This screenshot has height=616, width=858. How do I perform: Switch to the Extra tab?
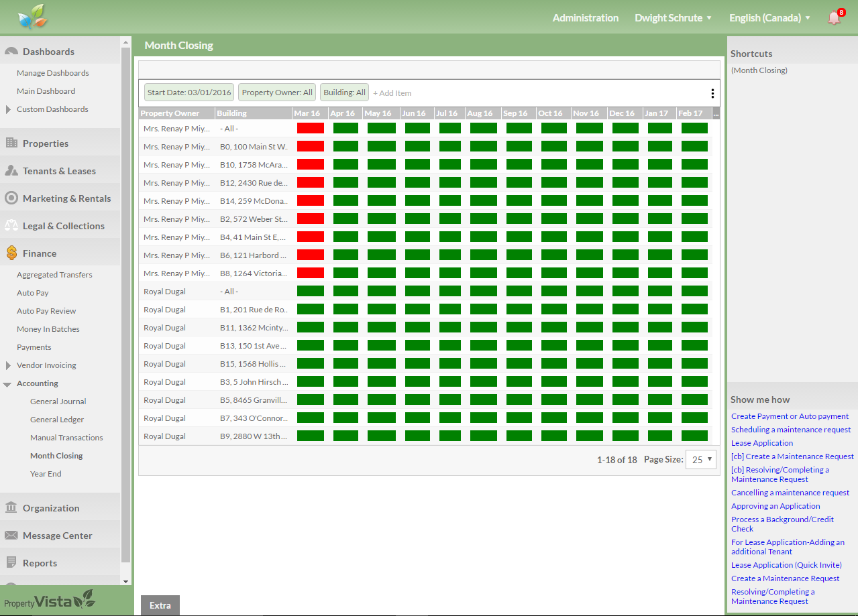point(160,605)
